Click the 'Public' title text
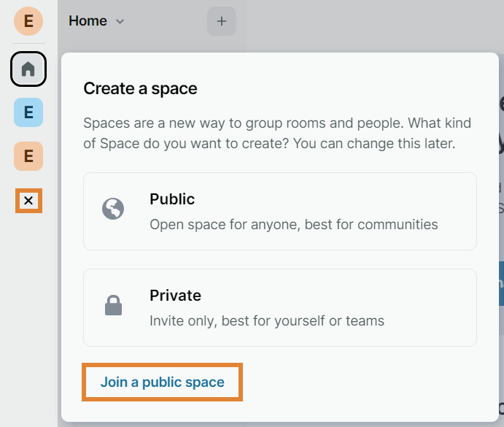504x427 pixels. click(172, 199)
